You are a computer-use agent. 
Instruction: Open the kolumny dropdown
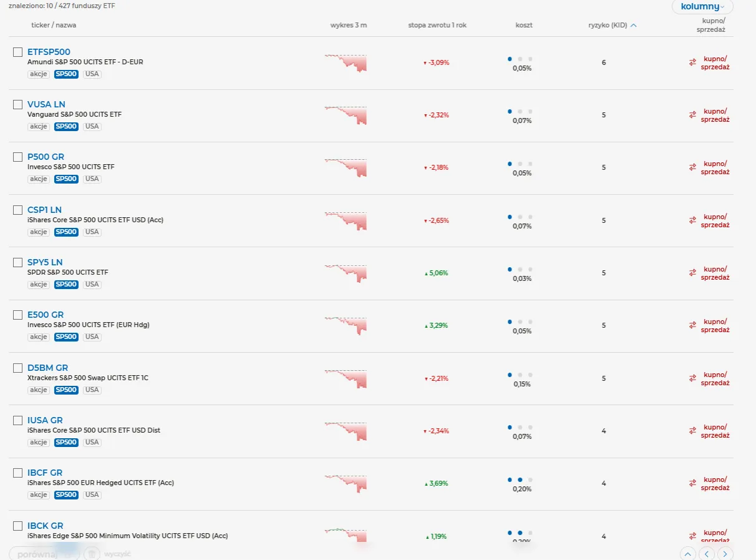click(702, 7)
